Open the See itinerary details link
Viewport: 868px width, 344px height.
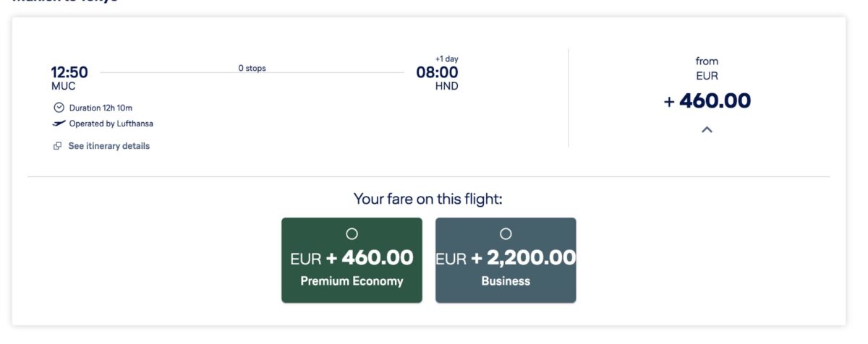click(109, 146)
